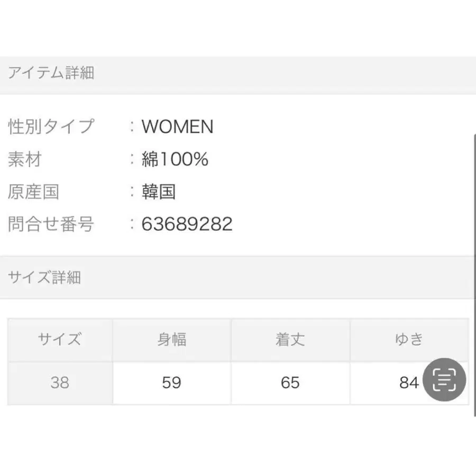Image resolution: width=476 pixels, height=476 pixels.
Task: Select the size 38 row cell
Action: [x=60, y=382]
